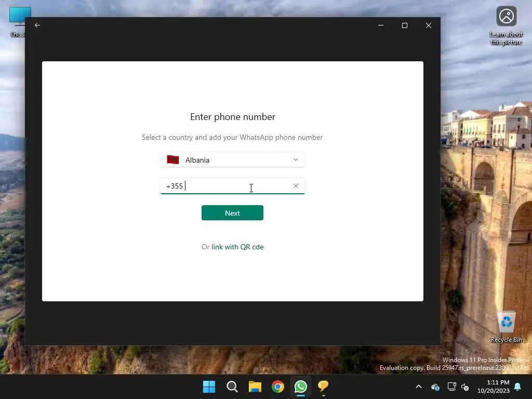Click the Select a country instruction text
This screenshot has height=399, width=532.
click(x=232, y=137)
